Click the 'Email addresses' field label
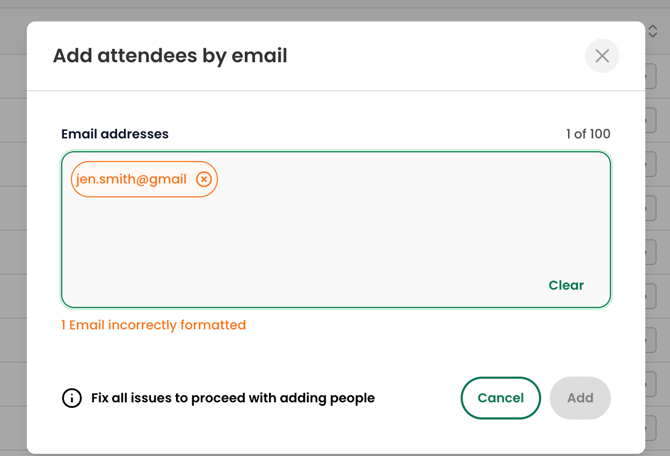The width and height of the screenshot is (670, 456). coord(115,134)
